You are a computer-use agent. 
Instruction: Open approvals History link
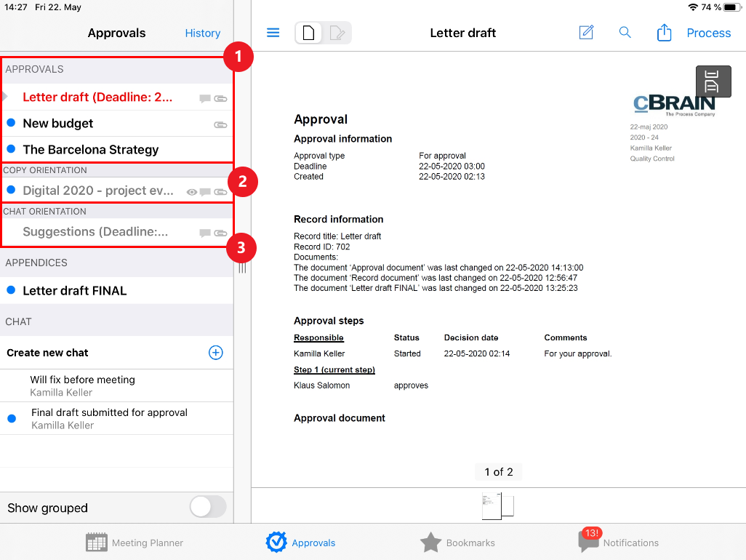202,33
